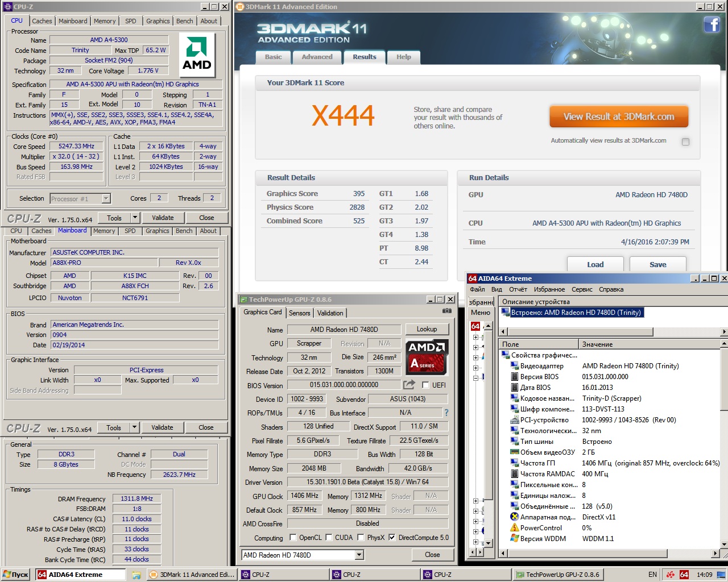Take a GPU-Z screenshot with the camera icon

click(447, 311)
